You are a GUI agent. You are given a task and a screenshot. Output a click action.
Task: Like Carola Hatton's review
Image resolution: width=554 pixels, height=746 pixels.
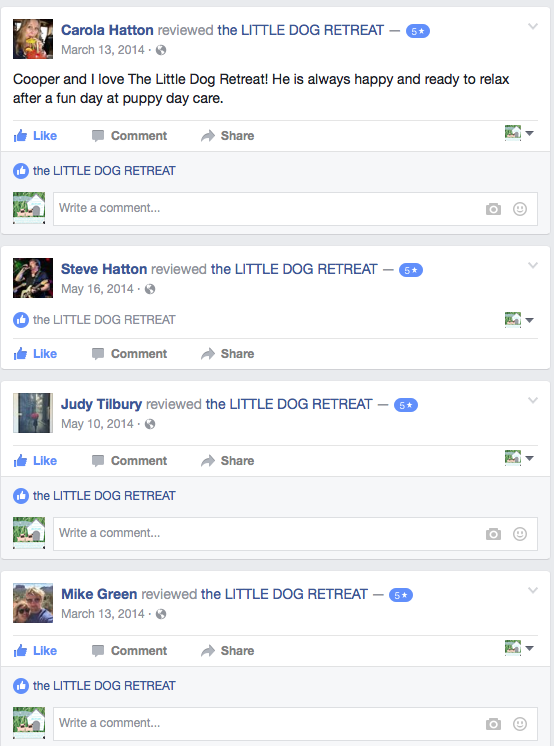[35, 136]
